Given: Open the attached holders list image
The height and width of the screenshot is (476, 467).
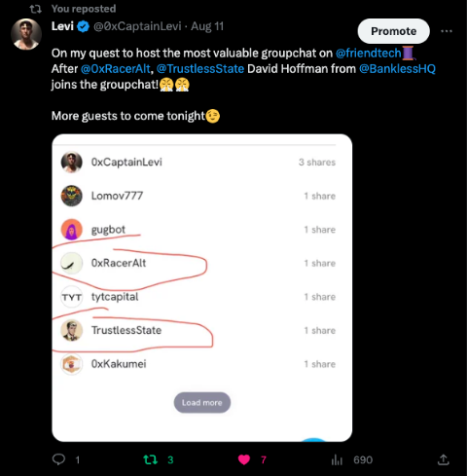Looking at the screenshot, I should coord(202,288).
